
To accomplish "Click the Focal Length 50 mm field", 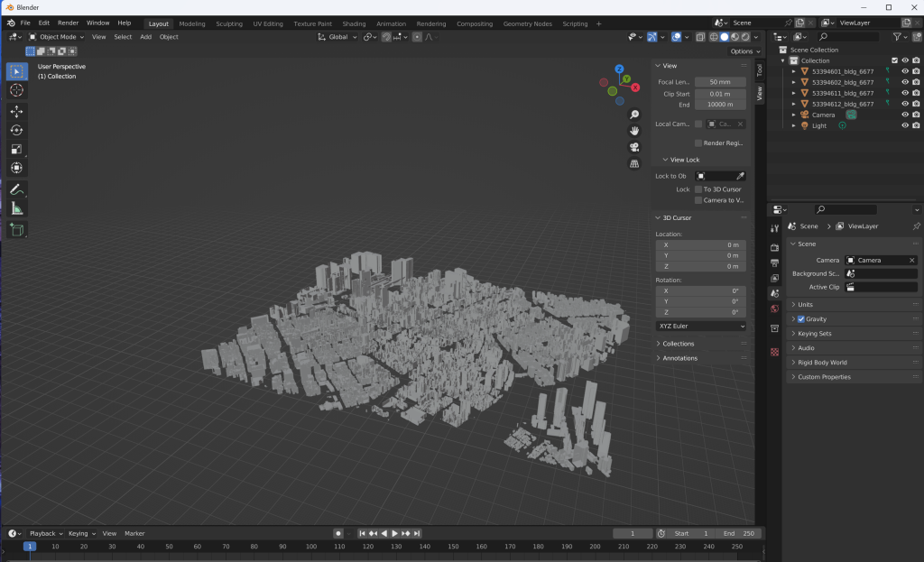I will point(719,82).
